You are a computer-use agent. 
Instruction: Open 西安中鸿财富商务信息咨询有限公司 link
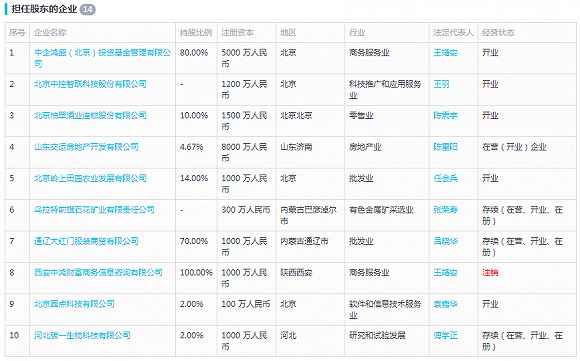pos(98,273)
